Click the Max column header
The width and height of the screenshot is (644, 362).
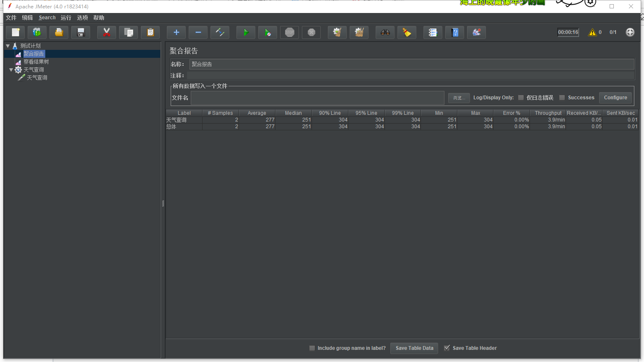(x=475, y=113)
